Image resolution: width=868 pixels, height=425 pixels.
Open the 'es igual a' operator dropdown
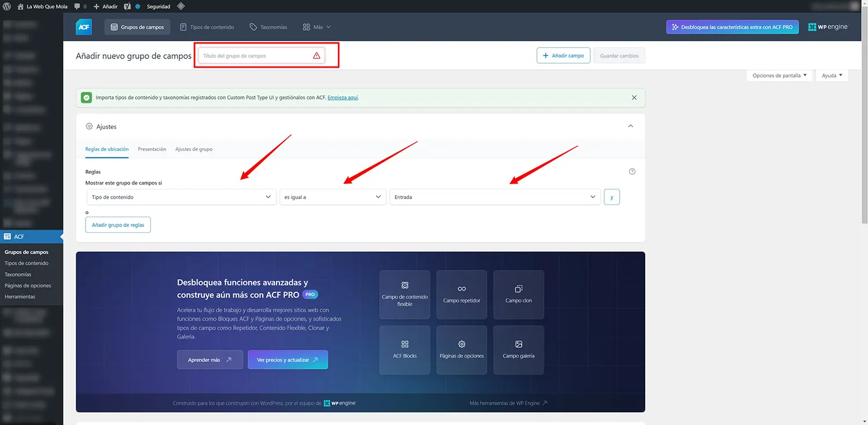coord(332,197)
